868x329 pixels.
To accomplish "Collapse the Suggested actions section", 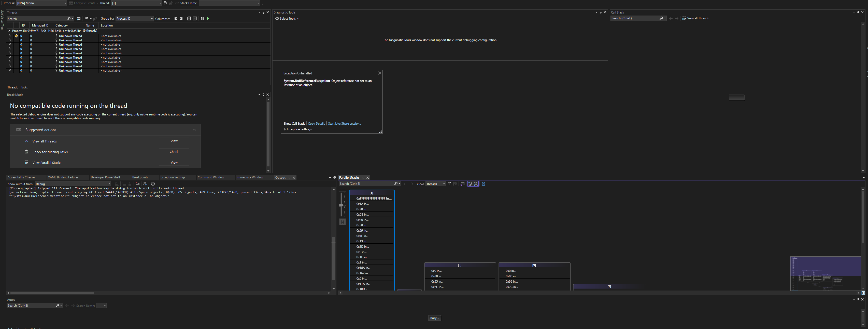I will (194, 129).
